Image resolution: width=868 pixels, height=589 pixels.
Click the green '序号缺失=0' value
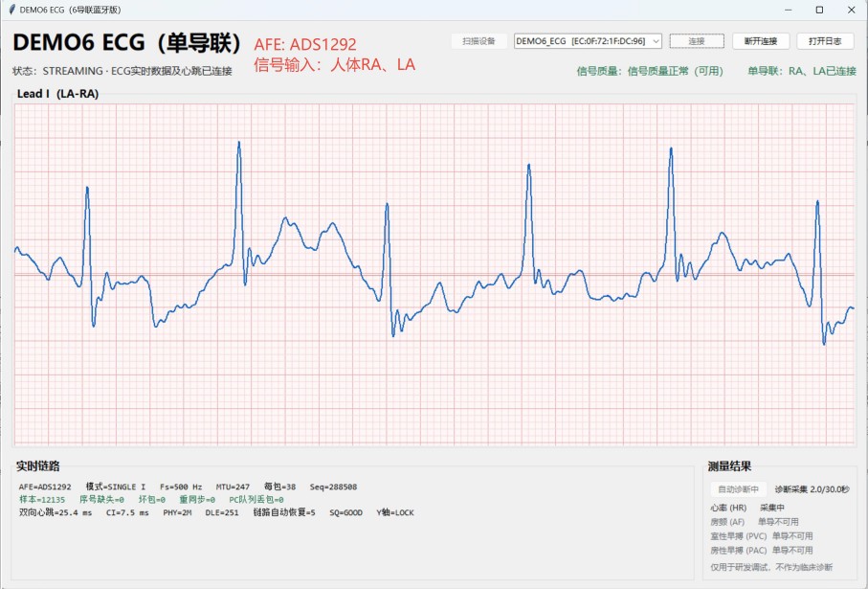(x=101, y=500)
